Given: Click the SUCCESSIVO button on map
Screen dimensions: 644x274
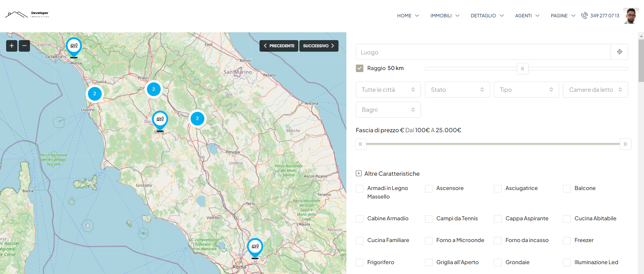Looking at the screenshot, I should [318, 46].
